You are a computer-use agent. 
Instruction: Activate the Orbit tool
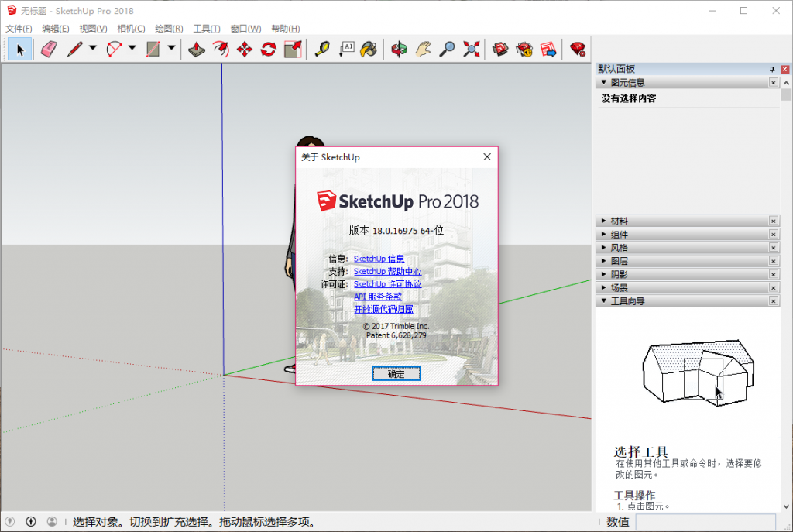click(399, 50)
